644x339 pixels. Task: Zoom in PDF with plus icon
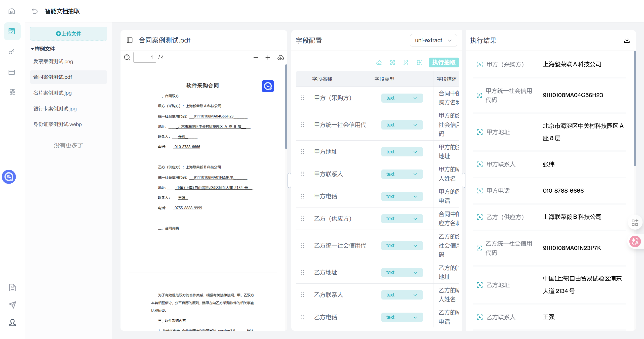pyautogui.click(x=268, y=58)
